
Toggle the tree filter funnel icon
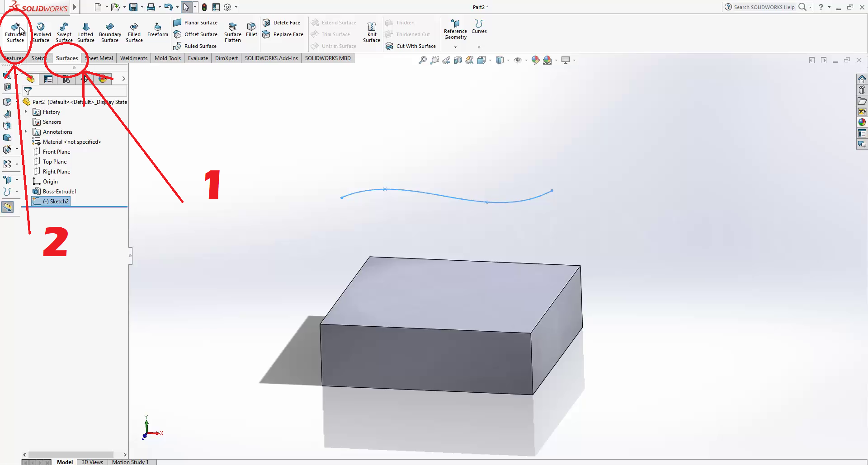pos(28,91)
